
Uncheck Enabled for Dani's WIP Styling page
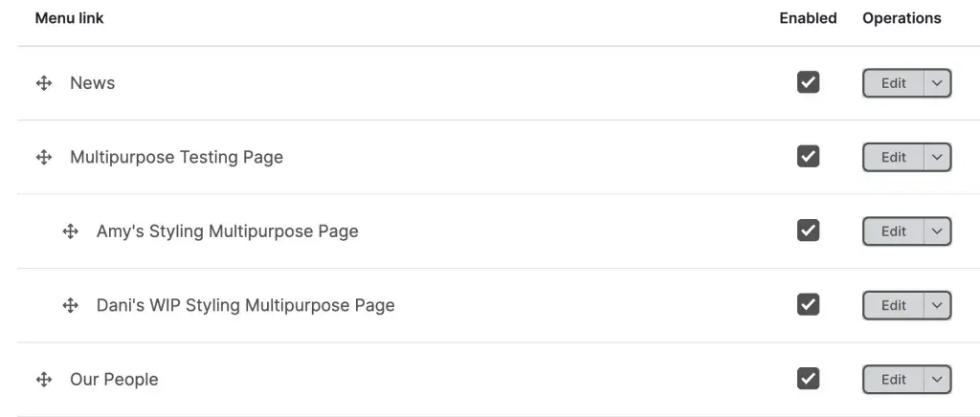click(808, 305)
